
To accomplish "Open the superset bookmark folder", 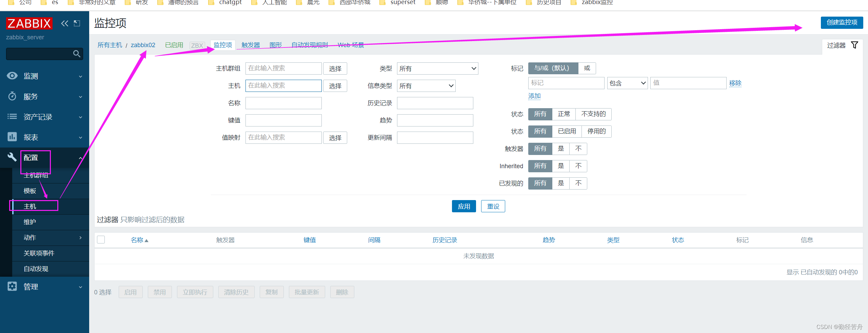I will point(397,2).
